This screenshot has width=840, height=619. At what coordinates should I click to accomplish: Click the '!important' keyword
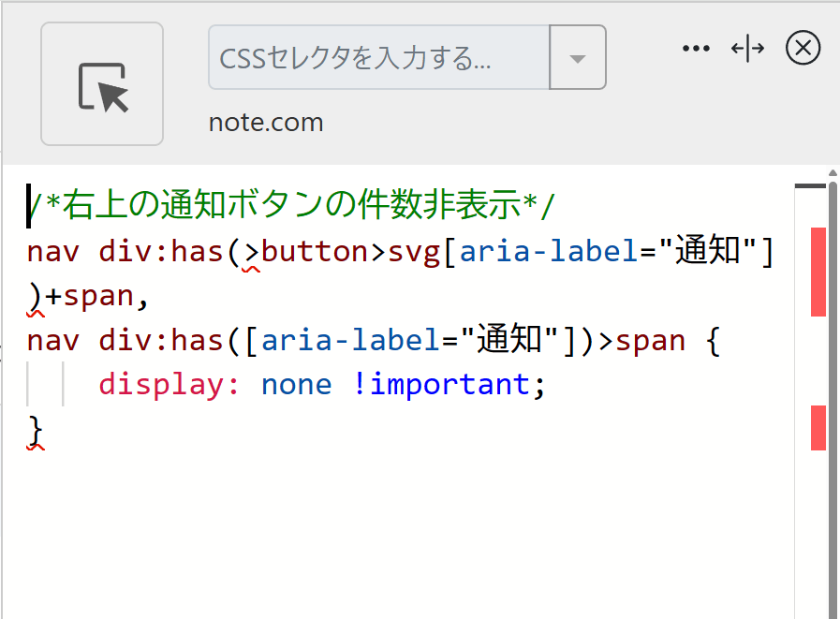click(x=441, y=385)
